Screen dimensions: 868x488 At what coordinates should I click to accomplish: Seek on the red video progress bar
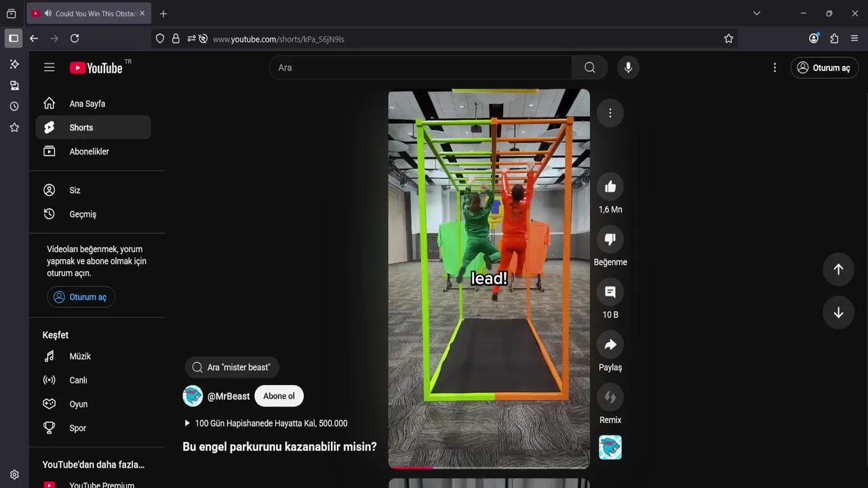point(489,467)
